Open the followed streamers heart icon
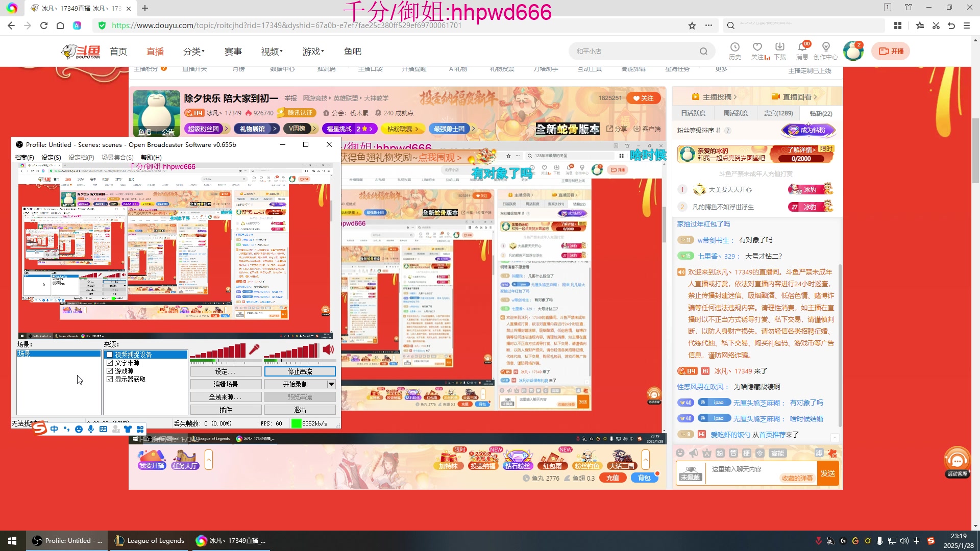The width and height of the screenshot is (980, 551). (x=757, y=47)
